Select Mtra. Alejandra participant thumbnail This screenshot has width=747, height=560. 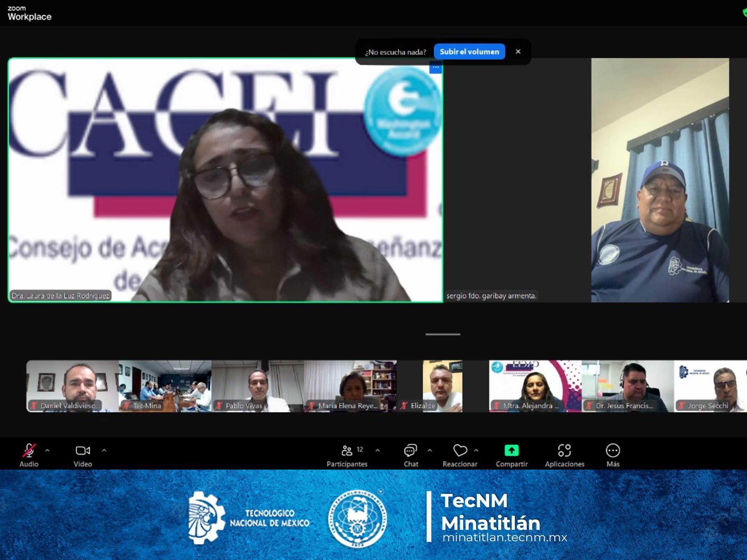coord(535,386)
